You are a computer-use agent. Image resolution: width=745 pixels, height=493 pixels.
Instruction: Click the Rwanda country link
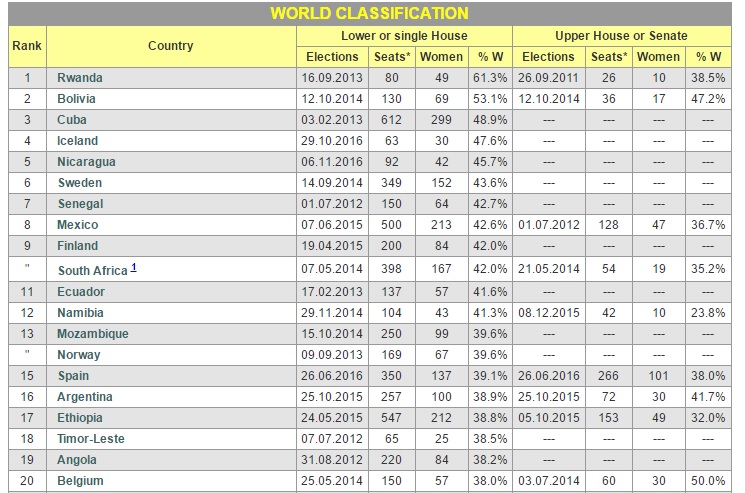tap(80, 78)
